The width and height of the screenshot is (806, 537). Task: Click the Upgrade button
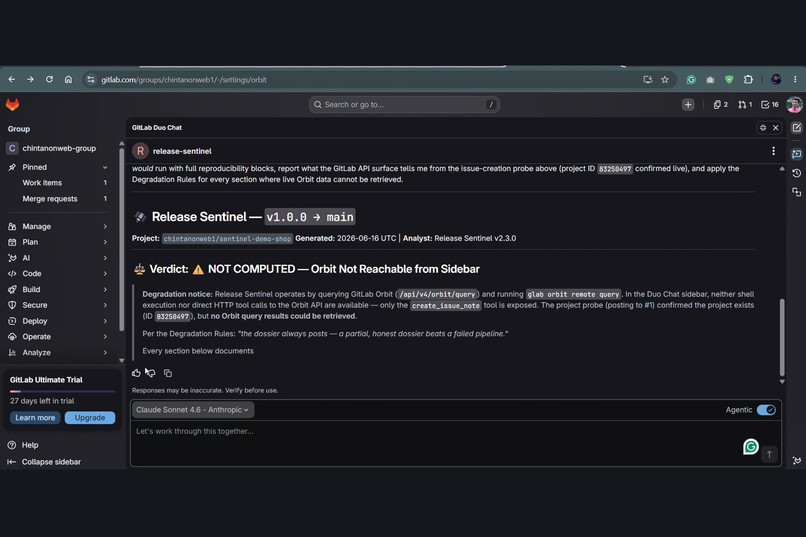pos(90,418)
